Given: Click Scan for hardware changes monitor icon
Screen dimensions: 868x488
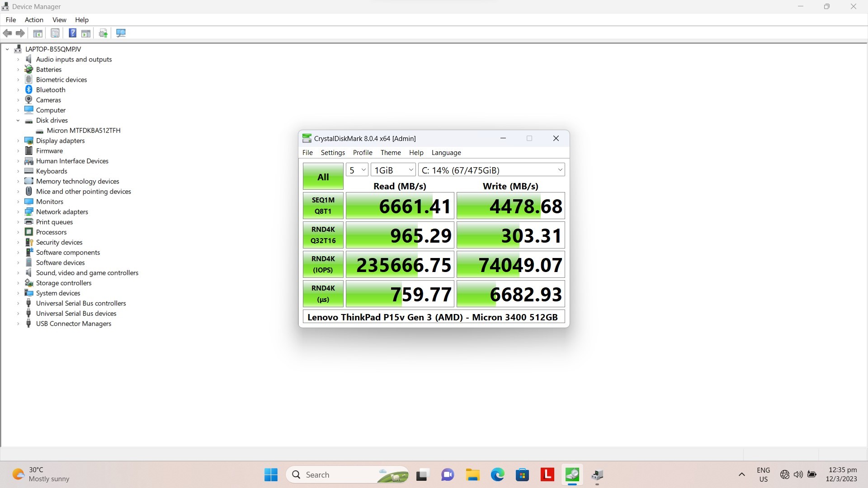Looking at the screenshot, I should click(121, 33).
